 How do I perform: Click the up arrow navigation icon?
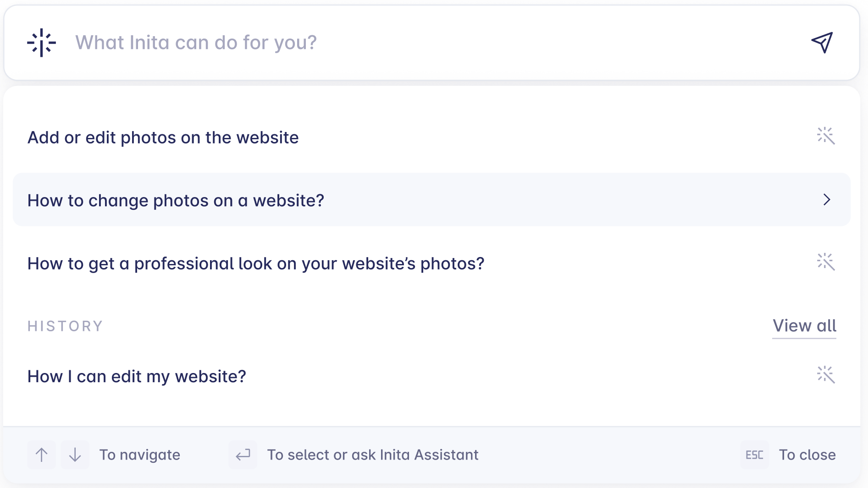[41, 455]
